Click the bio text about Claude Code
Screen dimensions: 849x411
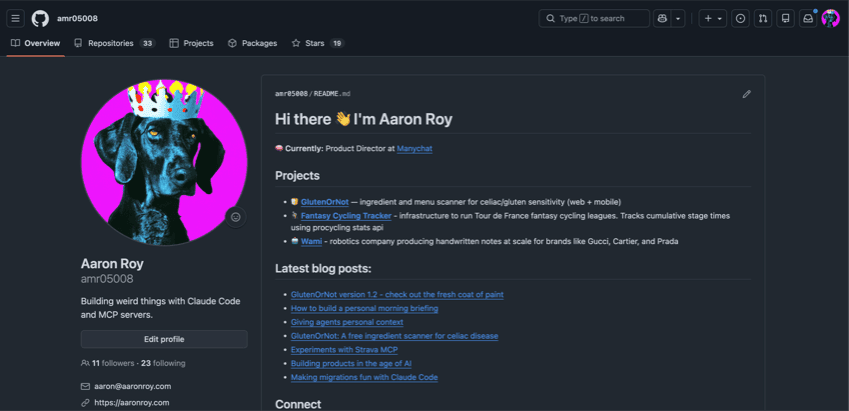[x=161, y=308]
